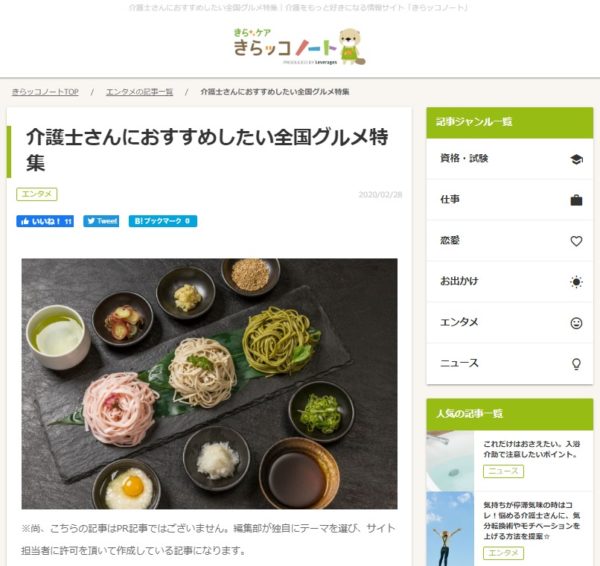Click the きらッコノート logo text in the header
Screen dimensions: 600x566
click(x=285, y=47)
